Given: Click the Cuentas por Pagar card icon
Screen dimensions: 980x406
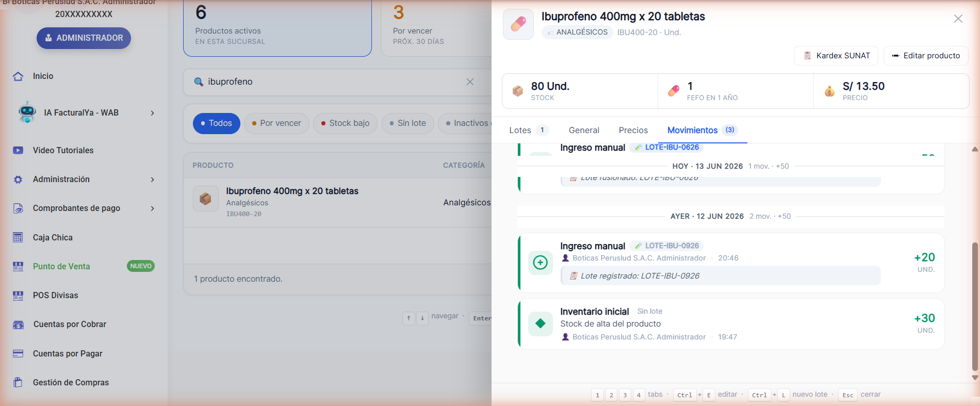Looking at the screenshot, I should 18,353.
